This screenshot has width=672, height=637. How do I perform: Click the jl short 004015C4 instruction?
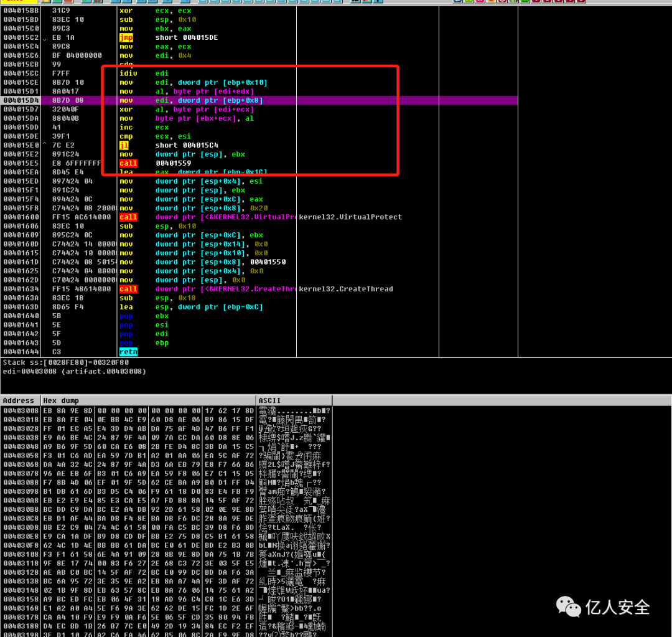[x=169, y=146]
